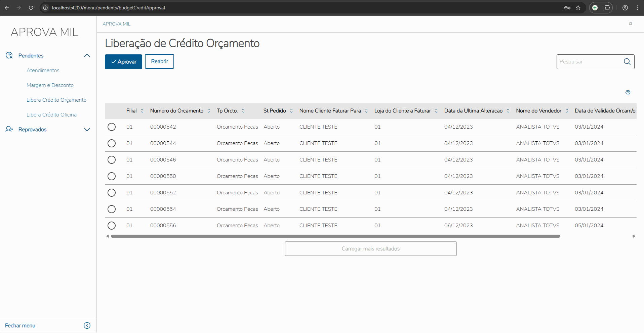Click the table's horizontal scrollbar

pos(335,236)
